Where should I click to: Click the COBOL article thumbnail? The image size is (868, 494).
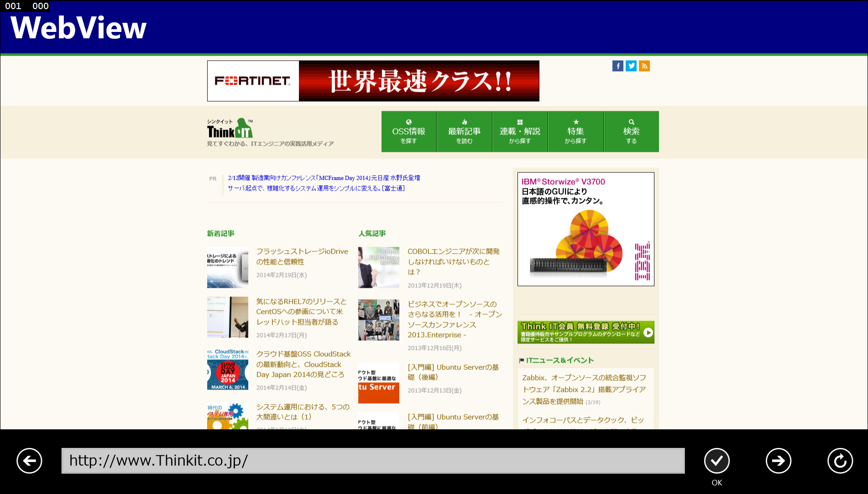point(378,267)
